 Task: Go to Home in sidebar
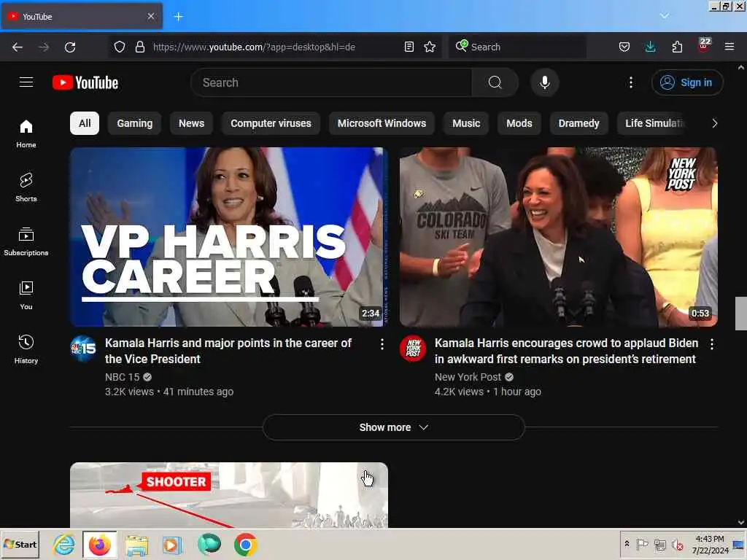(26, 134)
